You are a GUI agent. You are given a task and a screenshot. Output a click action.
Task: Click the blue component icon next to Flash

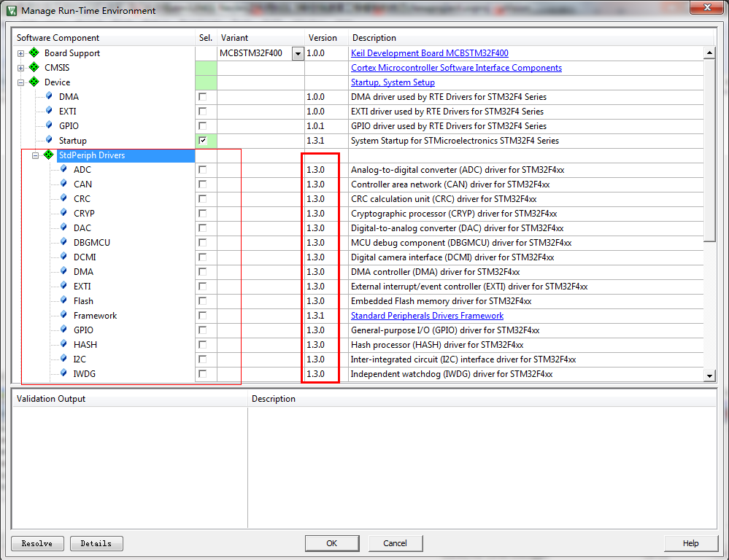(x=63, y=300)
